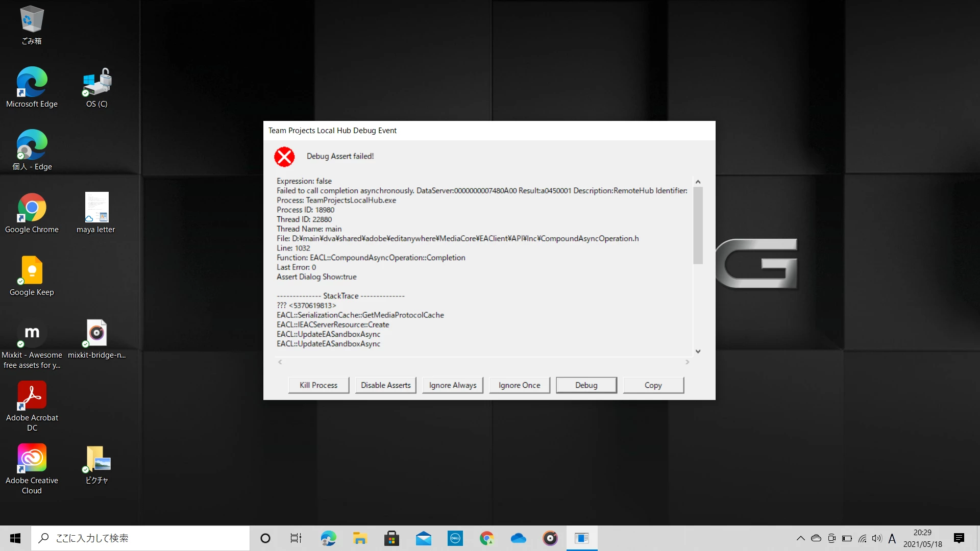The width and height of the screenshot is (980, 551).
Task: Check battery status in the tray
Action: point(847,538)
